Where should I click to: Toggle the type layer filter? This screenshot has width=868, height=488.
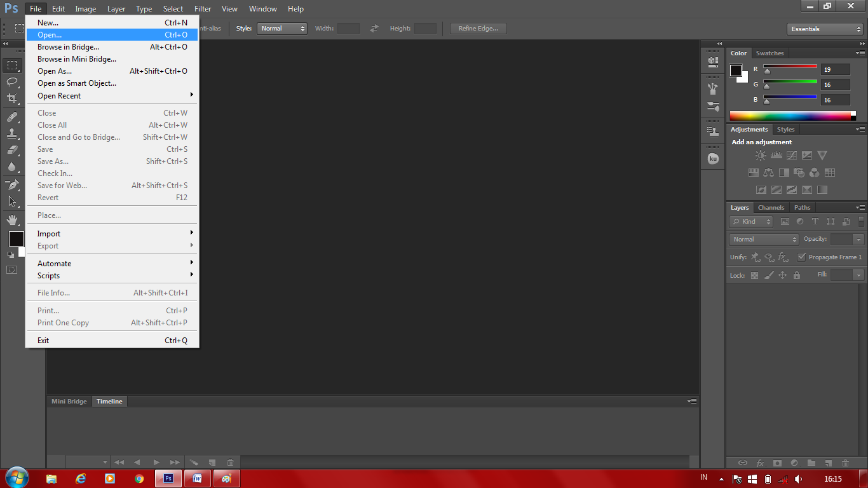(x=815, y=222)
